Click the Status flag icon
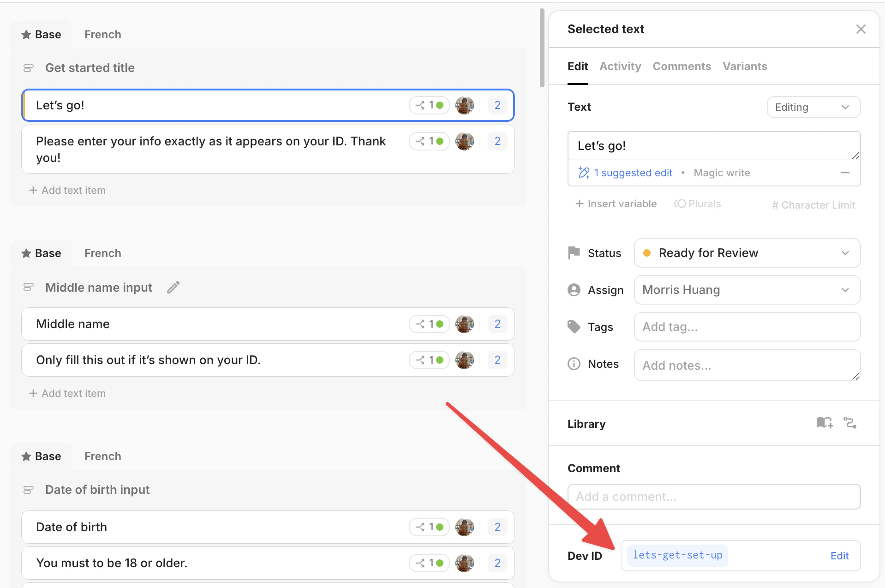Image resolution: width=885 pixels, height=588 pixels. [x=574, y=253]
